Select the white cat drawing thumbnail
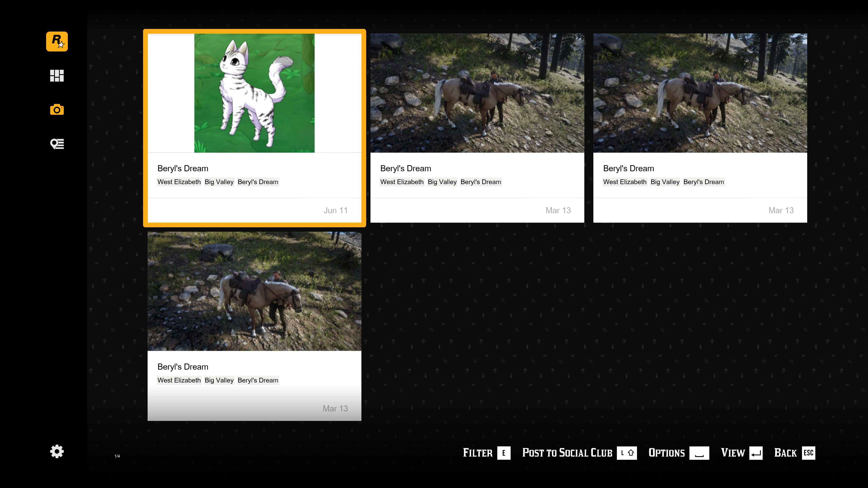 click(254, 93)
